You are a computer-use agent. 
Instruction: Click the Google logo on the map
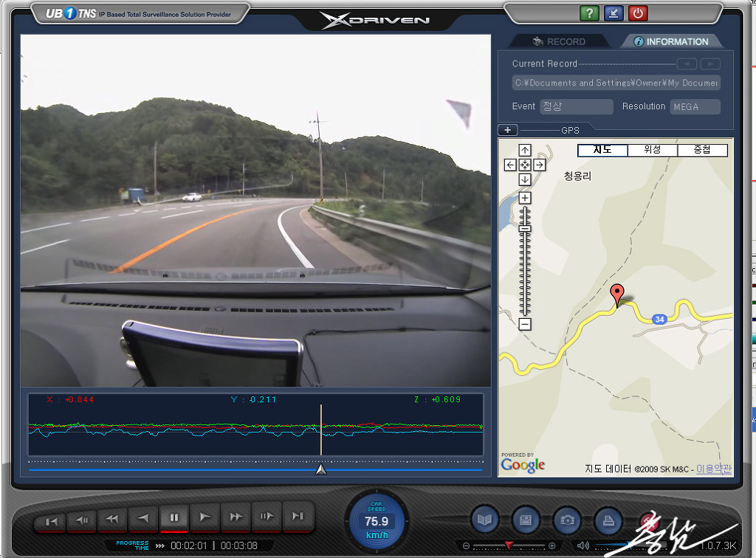pos(523,465)
